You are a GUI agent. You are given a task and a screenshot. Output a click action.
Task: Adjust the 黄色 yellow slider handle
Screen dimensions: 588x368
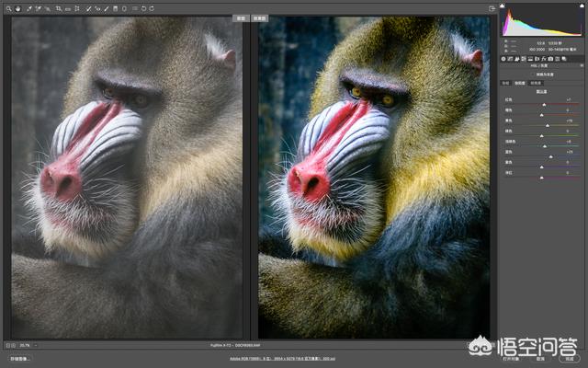tap(548, 125)
